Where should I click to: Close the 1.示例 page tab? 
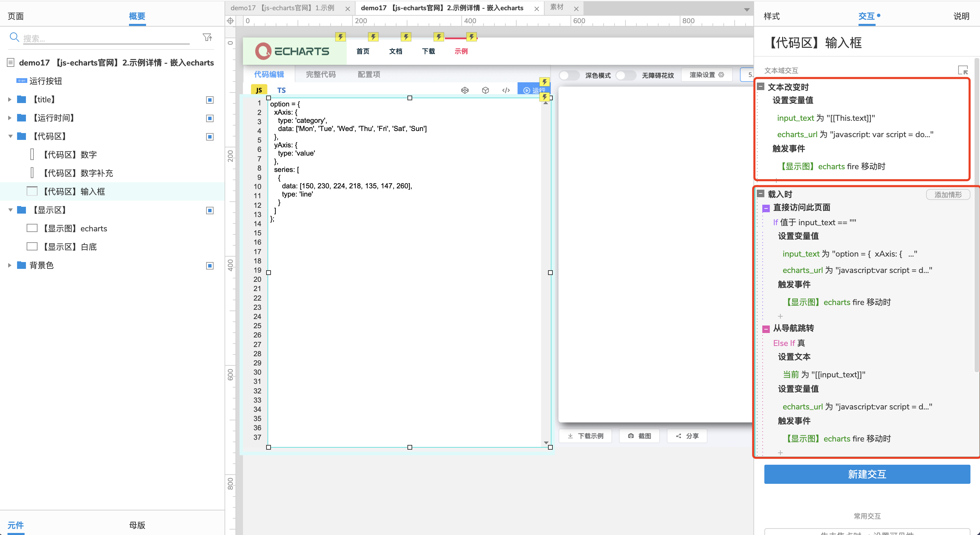coord(347,9)
